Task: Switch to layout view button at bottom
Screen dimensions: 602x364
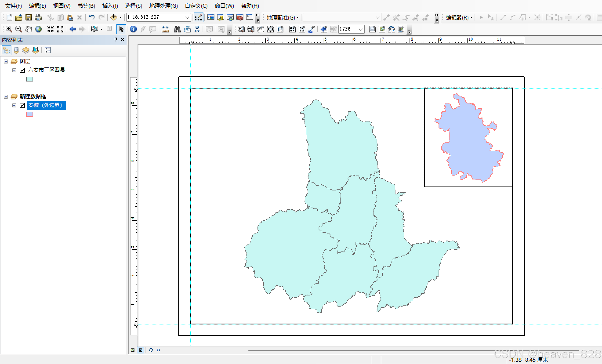Action: pos(141,350)
